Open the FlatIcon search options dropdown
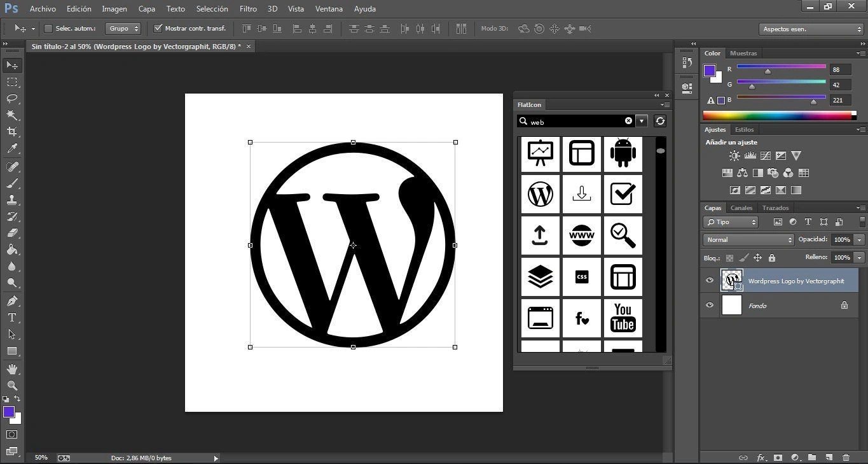The width and height of the screenshot is (868, 464). point(642,121)
